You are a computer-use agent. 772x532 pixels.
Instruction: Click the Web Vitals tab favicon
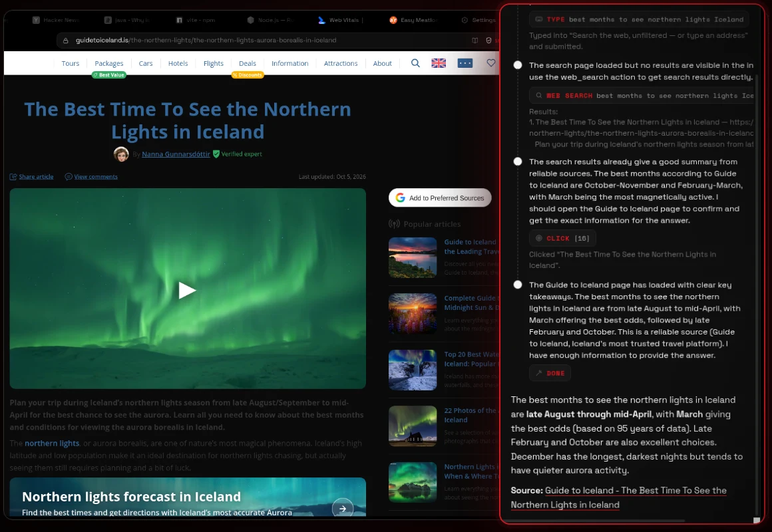321,20
